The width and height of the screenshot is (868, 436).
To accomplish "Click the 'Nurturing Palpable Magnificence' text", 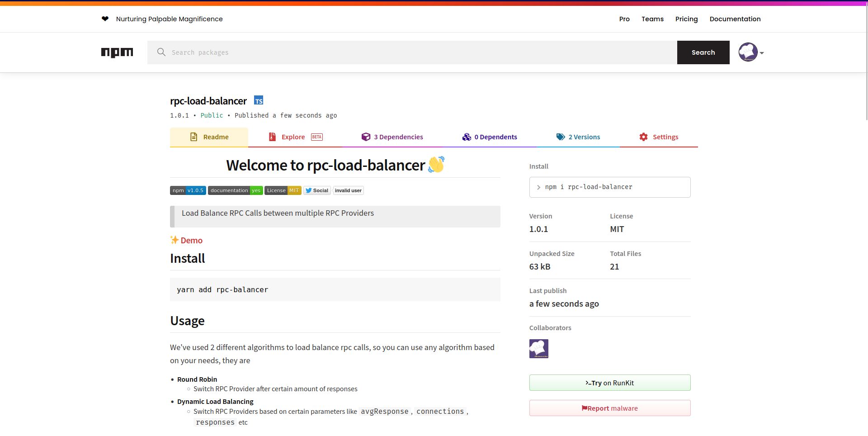I will (170, 19).
